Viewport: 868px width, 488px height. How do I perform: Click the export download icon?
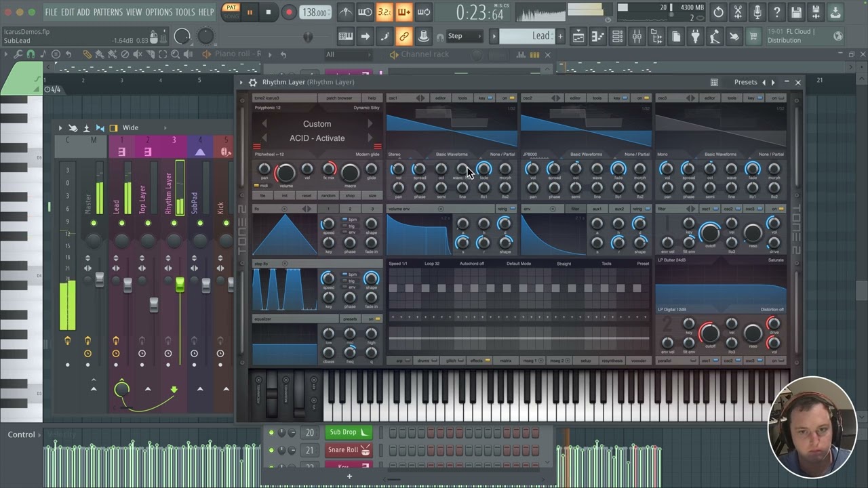[835, 12]
